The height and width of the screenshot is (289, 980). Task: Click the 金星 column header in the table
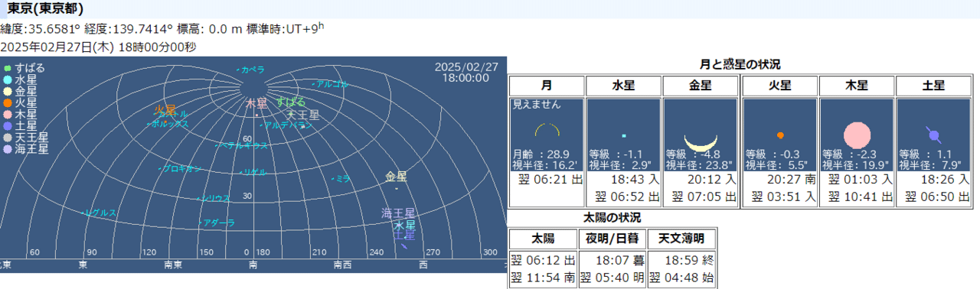(700, 85)
